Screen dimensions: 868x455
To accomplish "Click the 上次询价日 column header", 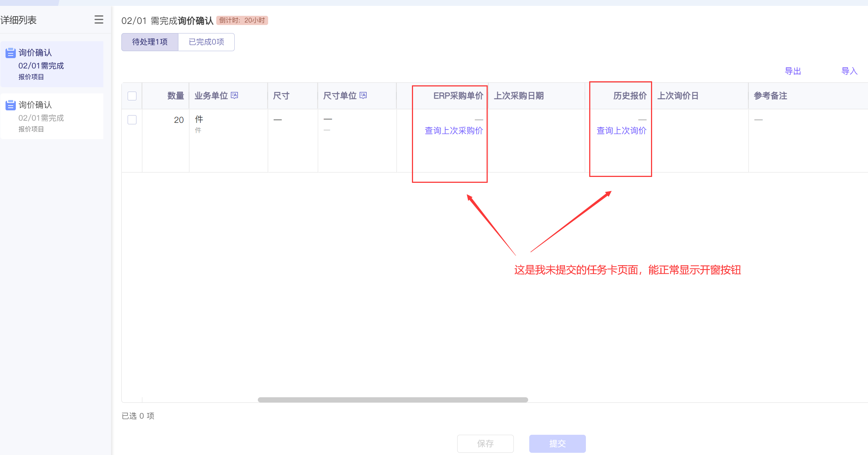I will (x=700, y=96).
